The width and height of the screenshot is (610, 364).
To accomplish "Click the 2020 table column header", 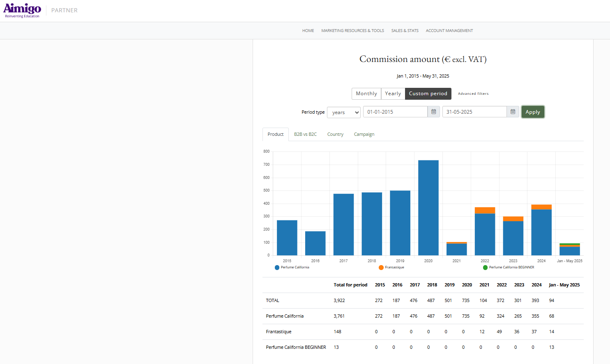I will point(467,285).
